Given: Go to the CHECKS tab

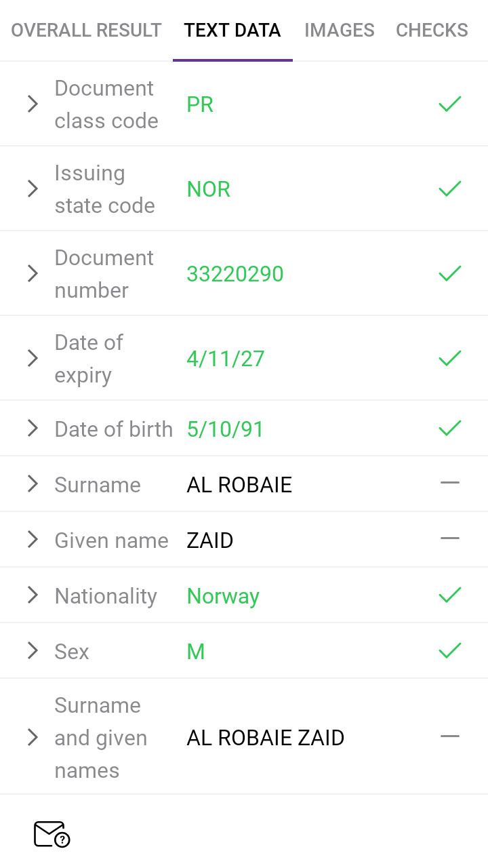Looking at the screenshot, I should coord(432,31).
